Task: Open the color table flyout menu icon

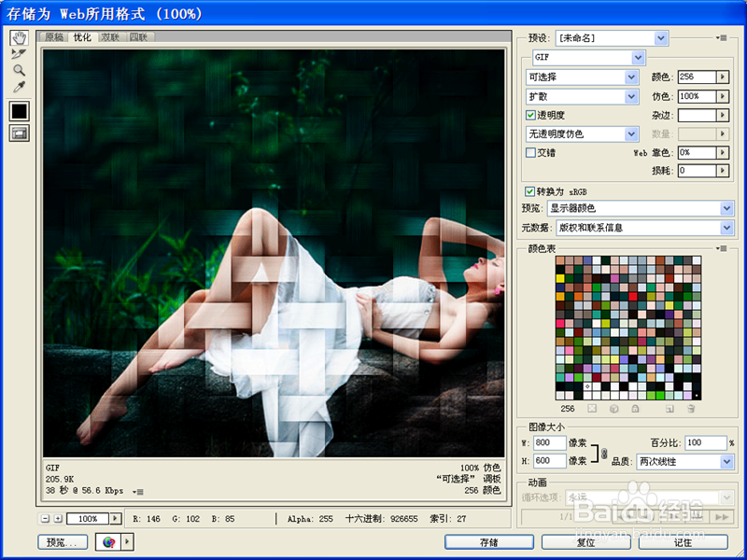Action: 722,248
